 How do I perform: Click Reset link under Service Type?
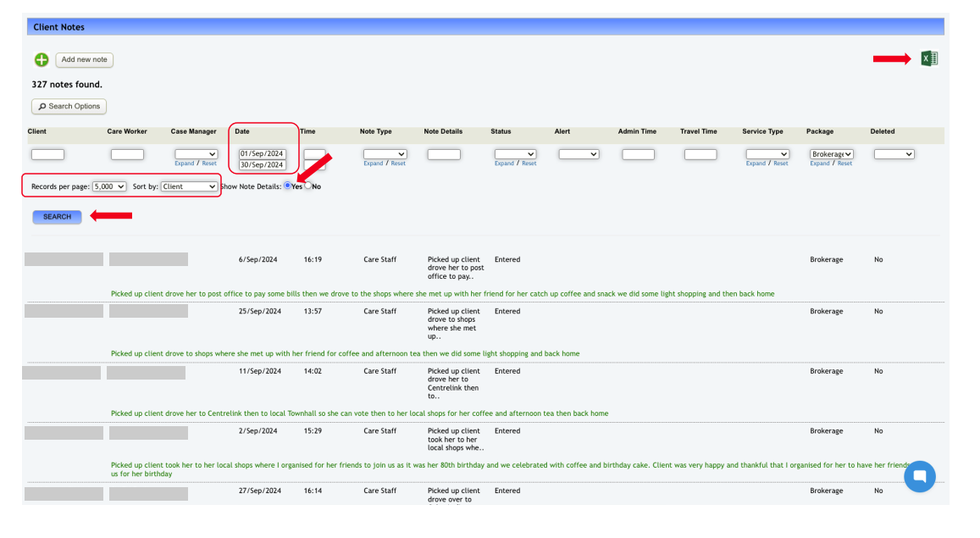pyautogui.click(x=780, y=164)
